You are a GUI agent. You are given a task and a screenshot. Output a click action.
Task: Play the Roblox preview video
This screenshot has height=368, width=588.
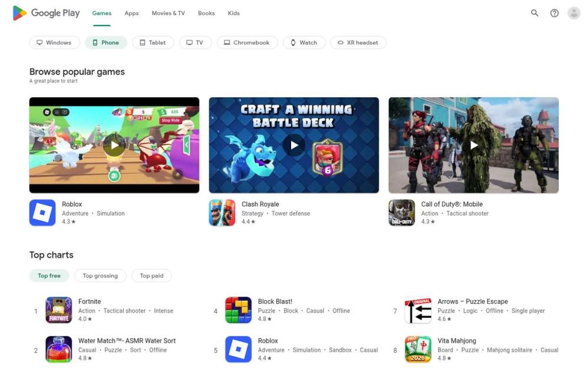tap(114, 145)
